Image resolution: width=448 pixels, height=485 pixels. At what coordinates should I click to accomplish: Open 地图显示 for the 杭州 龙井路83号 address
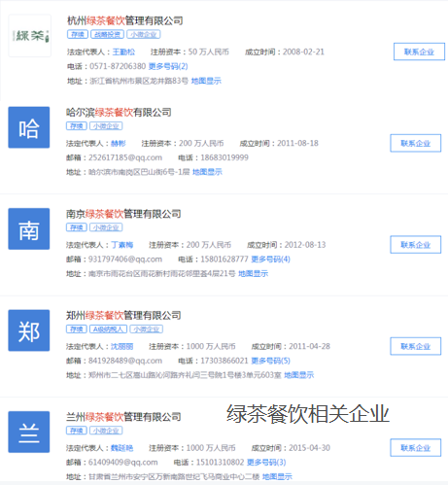(206, 81)
